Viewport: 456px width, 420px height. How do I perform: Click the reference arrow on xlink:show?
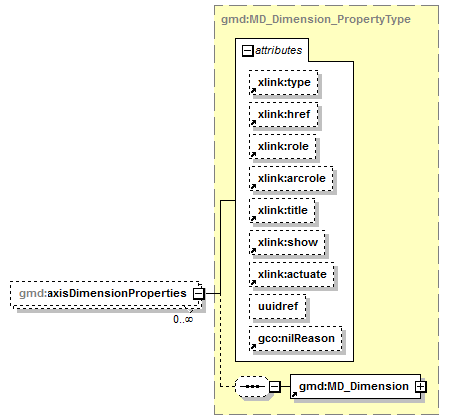coord(253,251)
